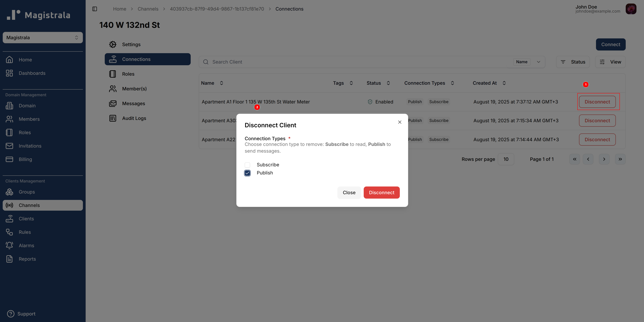Sort by Created At column chevrons
Screen dimensions: 644x322
[x=504, y=83]
